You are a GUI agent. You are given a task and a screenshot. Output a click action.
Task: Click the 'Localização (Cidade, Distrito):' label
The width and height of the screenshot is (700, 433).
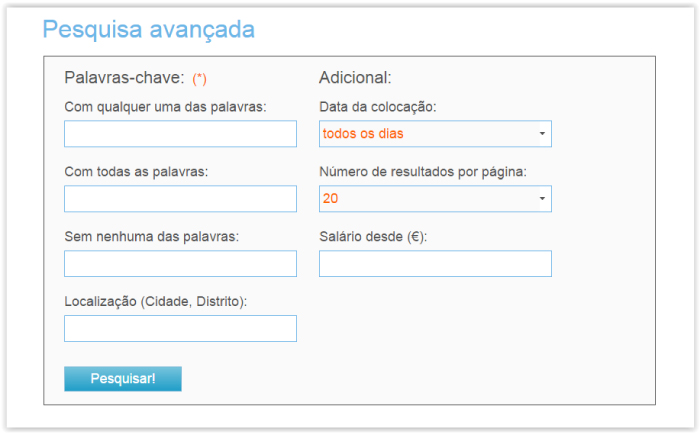155,302
